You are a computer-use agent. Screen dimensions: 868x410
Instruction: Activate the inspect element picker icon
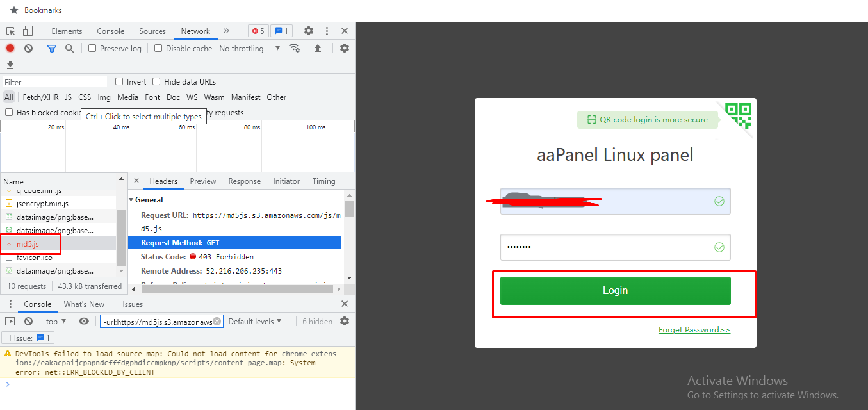pos(10,31)
